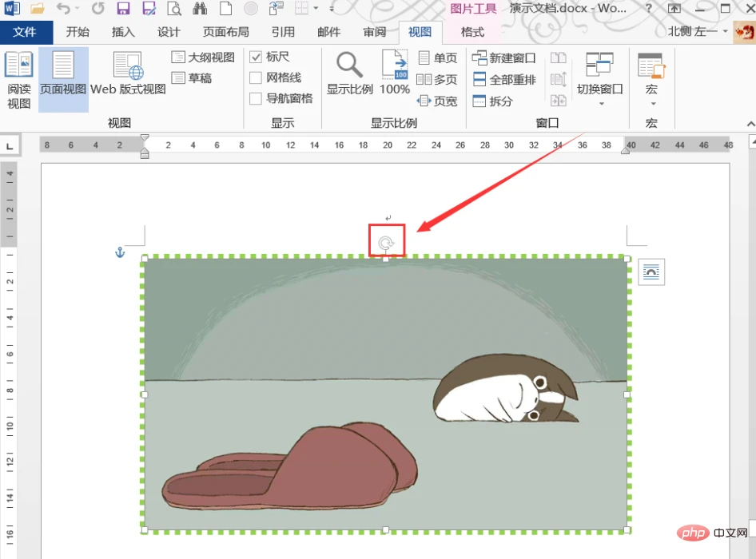Switch to Outline view 大纲视图
Image resolution: width=756 pixels, height=559 pixels.
pos(202,57)
